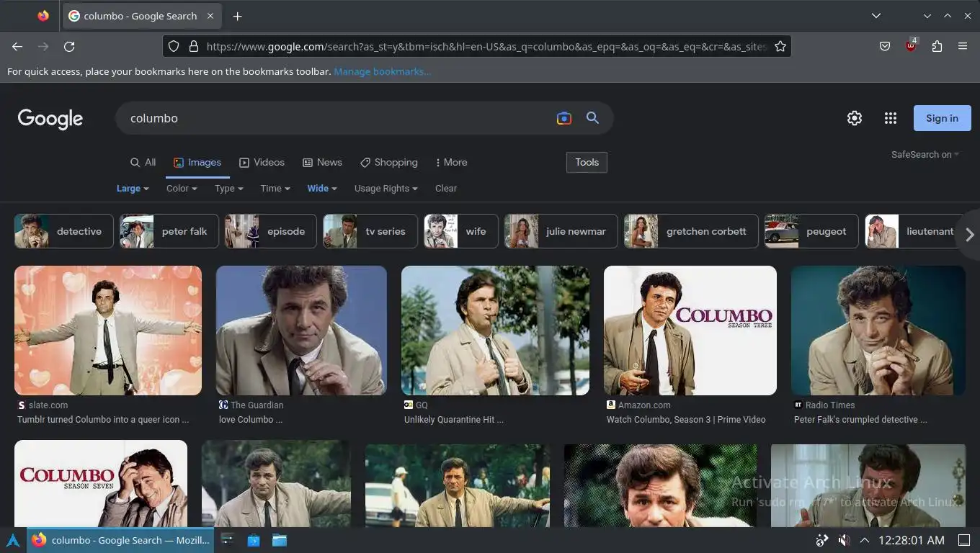The image size is (980, 553).
Task: Open the uBlock Origin extension icon
Action: click(912, 45)
